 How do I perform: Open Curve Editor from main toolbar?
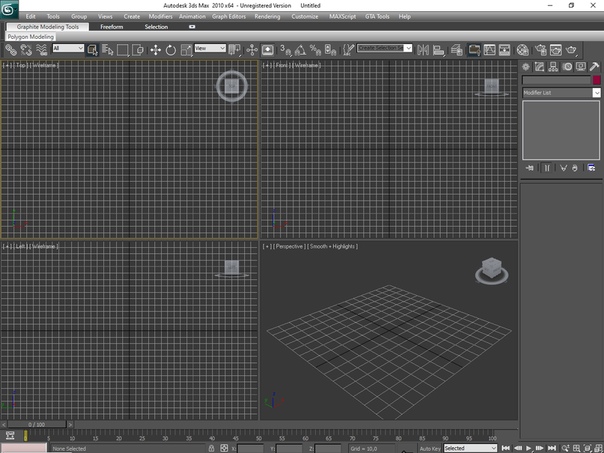point(489,50)
